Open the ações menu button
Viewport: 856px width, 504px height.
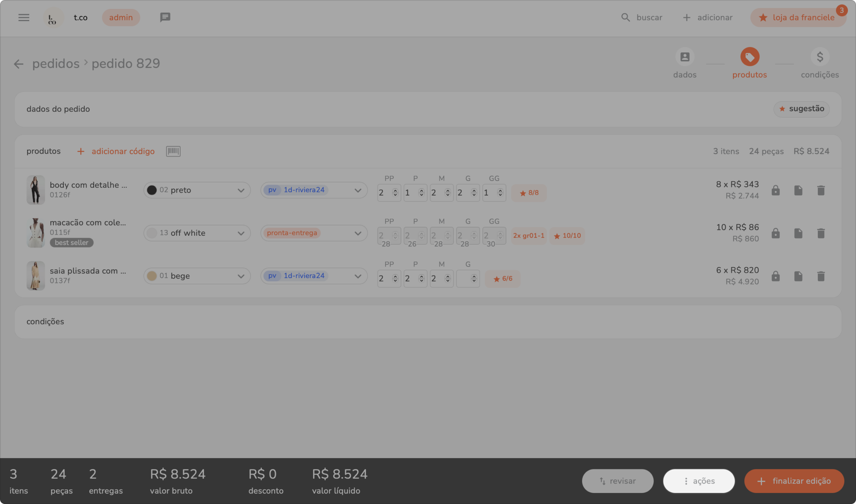[699, 481]
